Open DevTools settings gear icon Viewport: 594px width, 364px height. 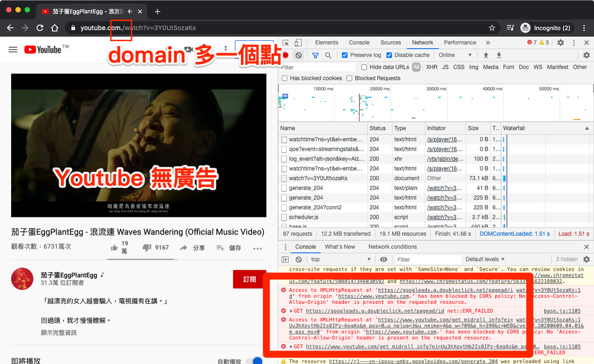click(x=561, y=43)
